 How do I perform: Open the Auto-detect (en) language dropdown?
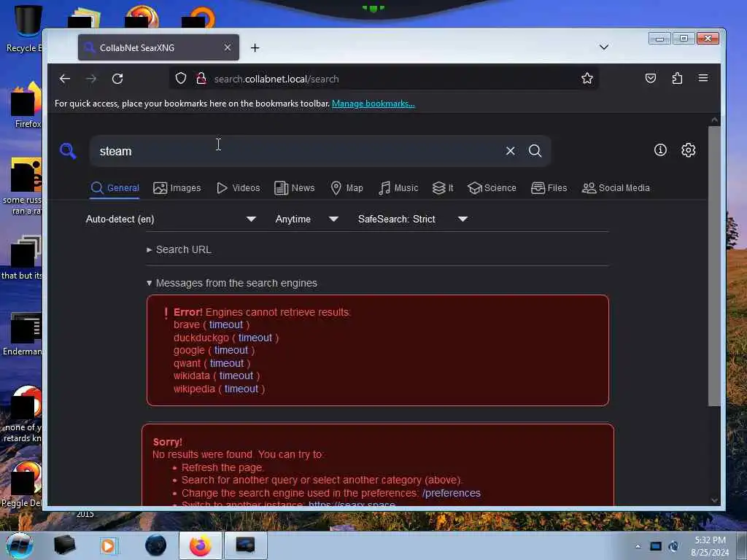tap(171, 219)
